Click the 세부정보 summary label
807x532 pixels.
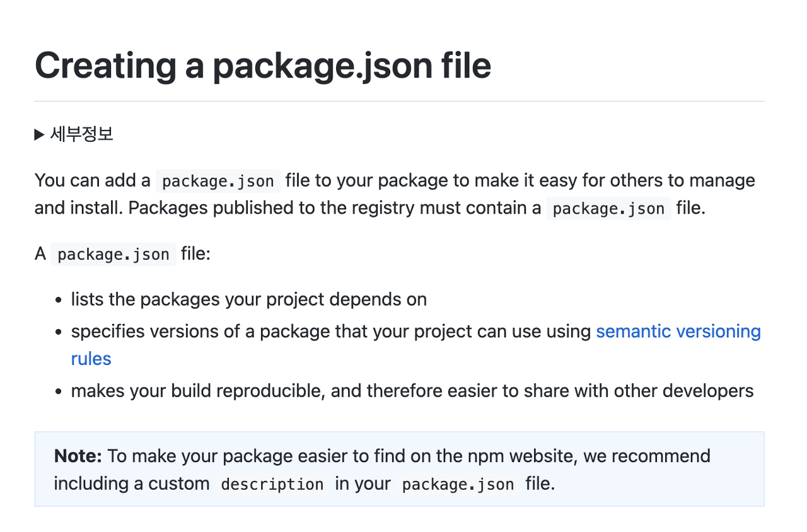(x=81, y=134)
